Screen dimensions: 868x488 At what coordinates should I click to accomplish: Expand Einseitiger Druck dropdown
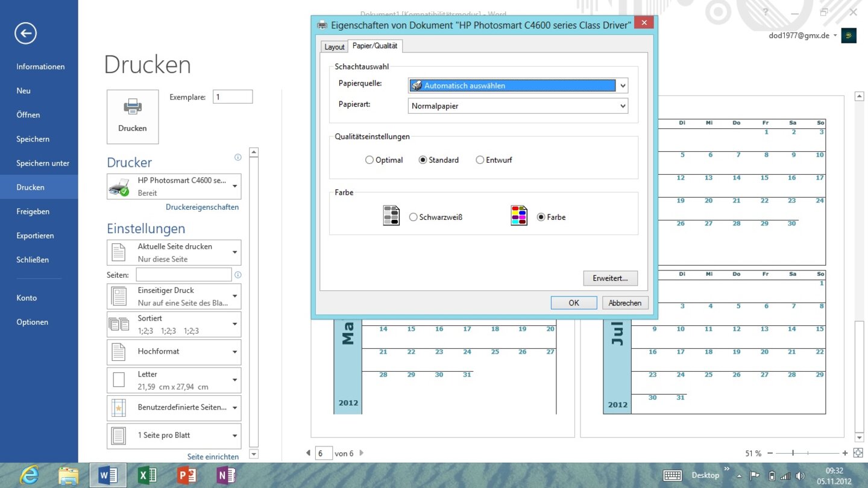[x=174, y=296]
